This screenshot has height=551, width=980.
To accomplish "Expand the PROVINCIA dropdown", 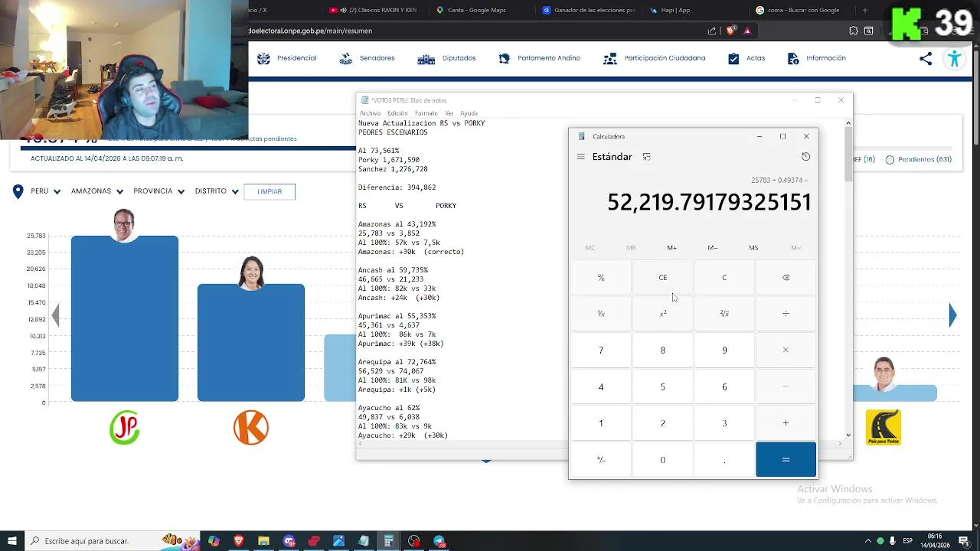I will point(158,191).
